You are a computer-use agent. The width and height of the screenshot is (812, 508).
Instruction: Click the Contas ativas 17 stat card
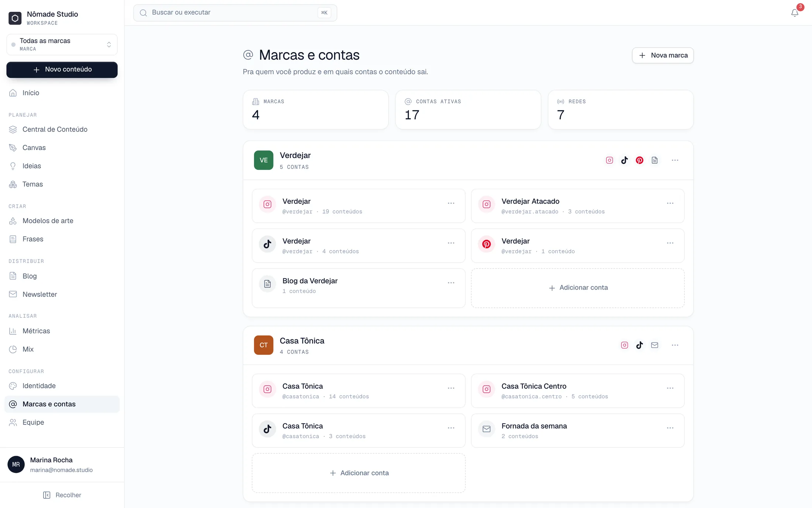pyautogui.click(x=468, y=110)
